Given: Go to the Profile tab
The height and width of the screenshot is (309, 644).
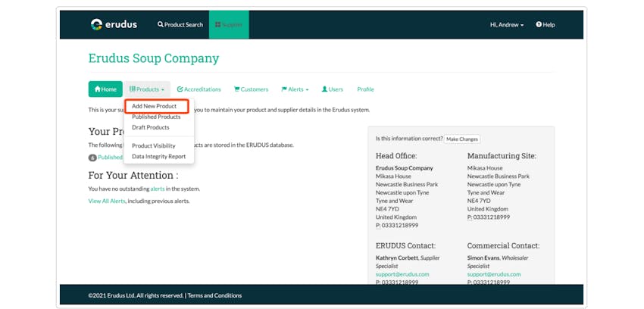Looking at the screenshot, I should [365, 89].
